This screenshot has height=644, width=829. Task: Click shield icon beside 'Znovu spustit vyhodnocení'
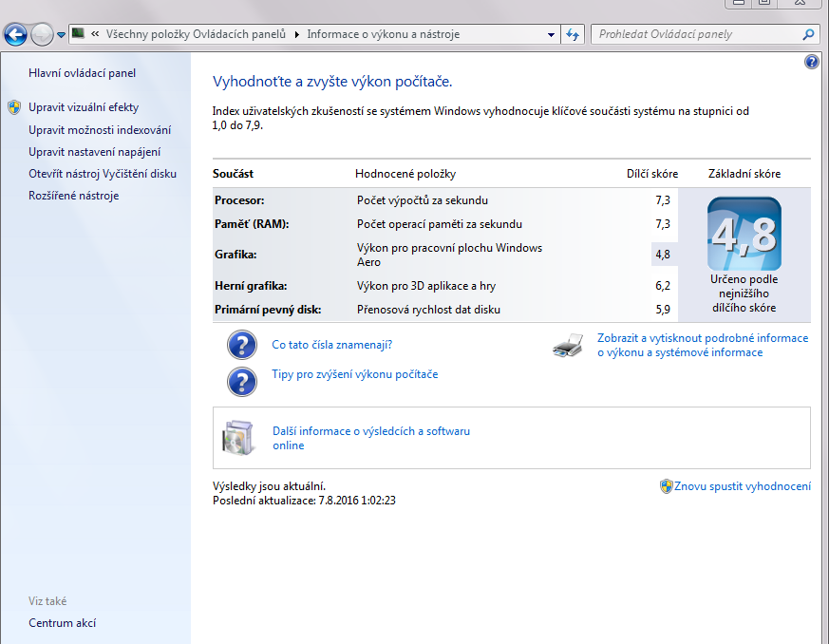click(x=667, y=486)
